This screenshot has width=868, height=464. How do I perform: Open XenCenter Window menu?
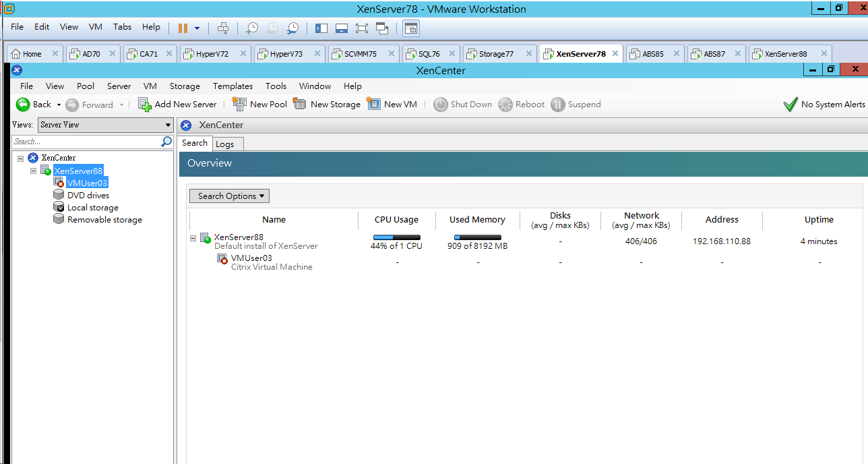pyautogui.click(x=315, y=86)
